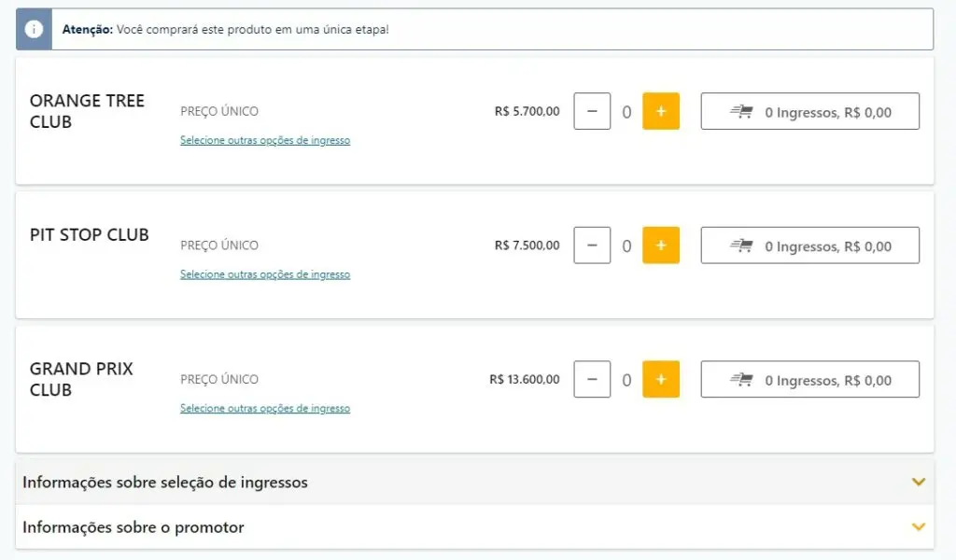
Task: Click the info icon beside the attention notice
Action: (x=34, y=28)
